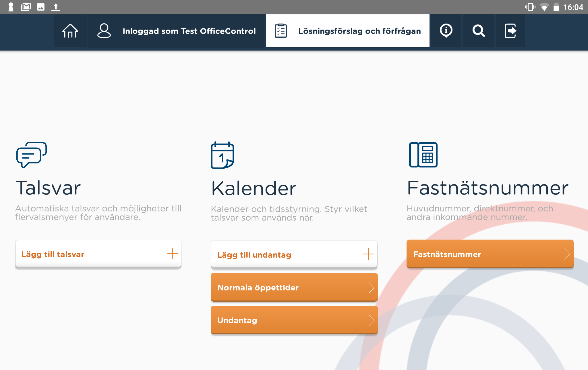This screenshot has width=588, height=370.
Task: Open the orange Fastnätsnummer button
Action: coord(490,254)
